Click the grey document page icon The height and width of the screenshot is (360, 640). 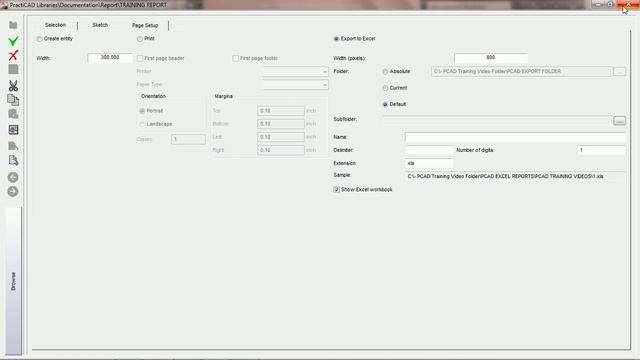(13, 146)
